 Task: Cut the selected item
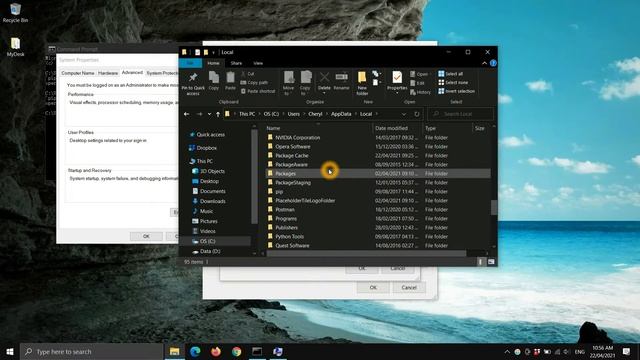tap(248, 74)
